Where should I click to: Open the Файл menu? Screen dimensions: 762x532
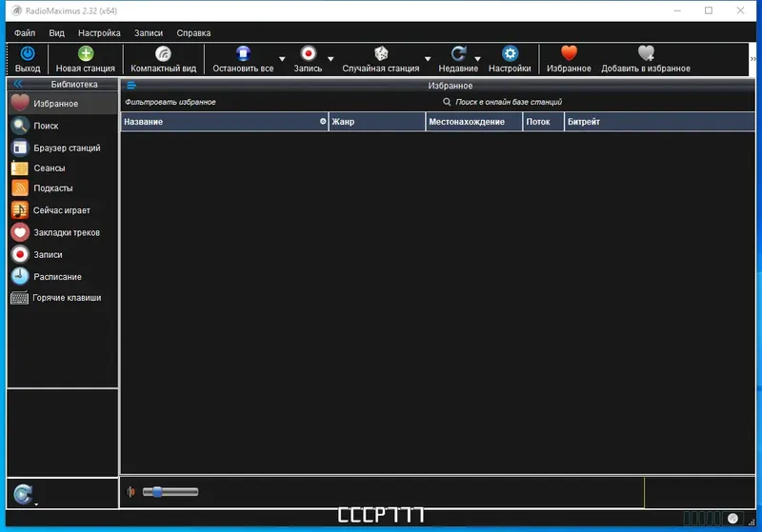[x=25, y=33]
